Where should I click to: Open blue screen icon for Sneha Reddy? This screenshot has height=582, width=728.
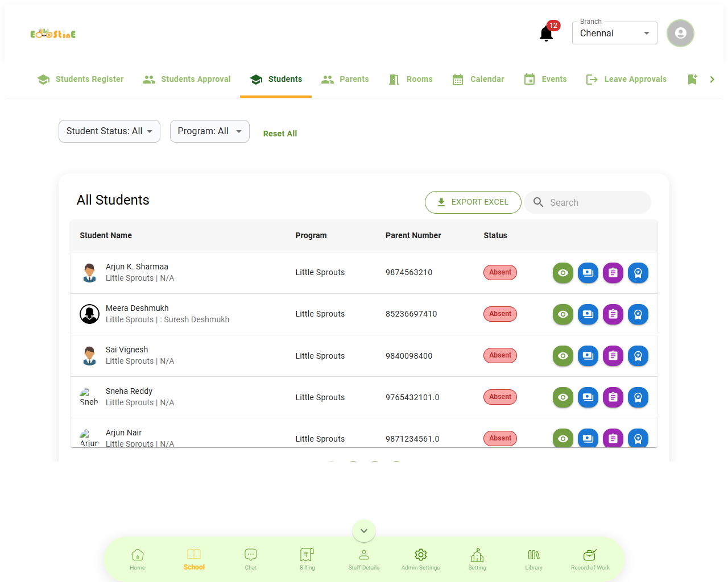(x=588, y=397)
